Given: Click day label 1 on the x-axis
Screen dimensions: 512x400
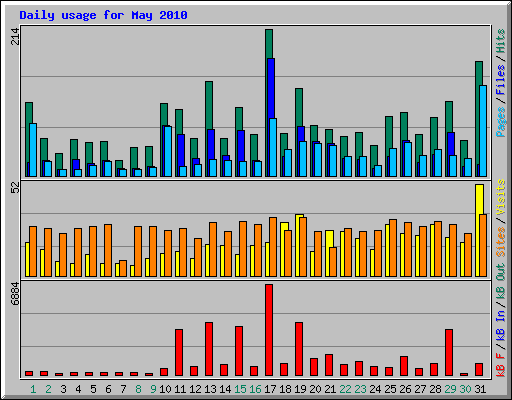Looking at the screenshot, I should [x=33, y=389].
